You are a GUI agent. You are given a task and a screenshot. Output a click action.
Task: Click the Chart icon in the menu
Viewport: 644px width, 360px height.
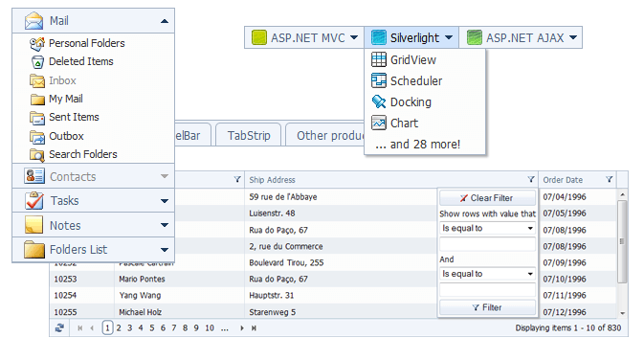379,123
